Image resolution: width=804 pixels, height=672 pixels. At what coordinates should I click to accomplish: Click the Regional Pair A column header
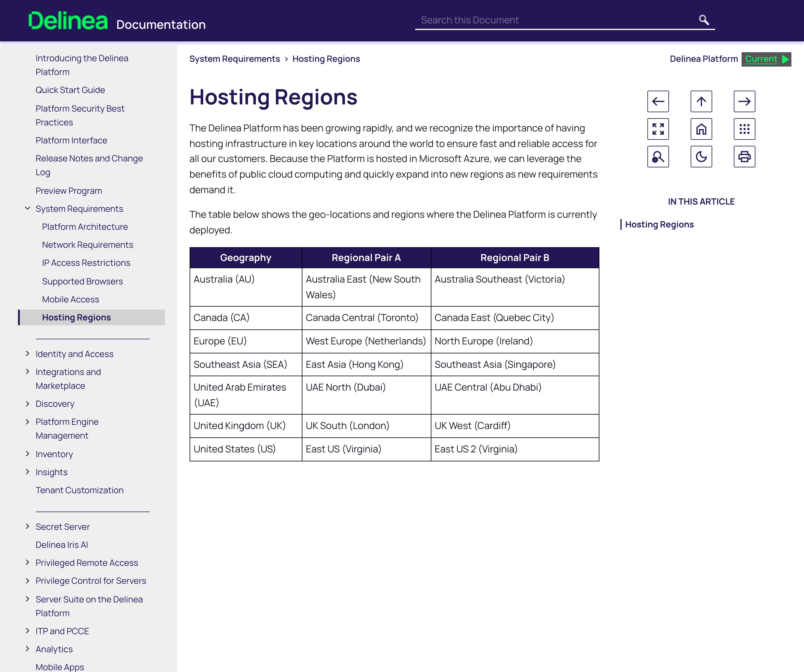pyautogui.click(x=366, y=258)
